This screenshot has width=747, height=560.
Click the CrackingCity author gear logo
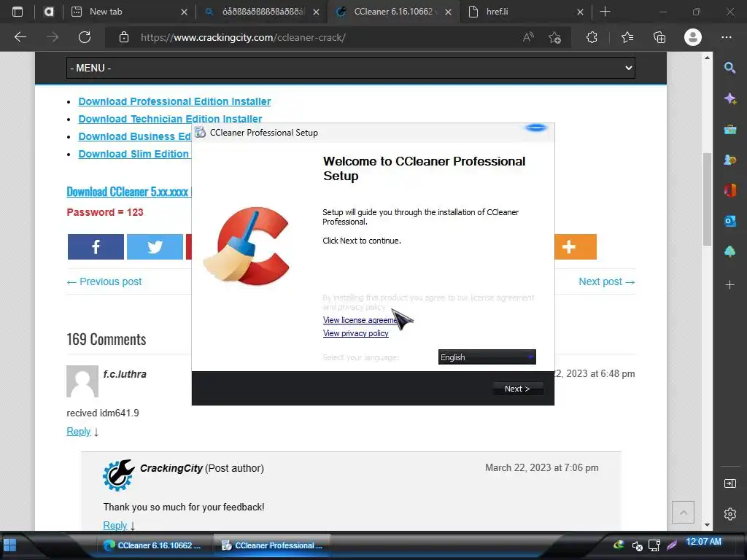118,475
